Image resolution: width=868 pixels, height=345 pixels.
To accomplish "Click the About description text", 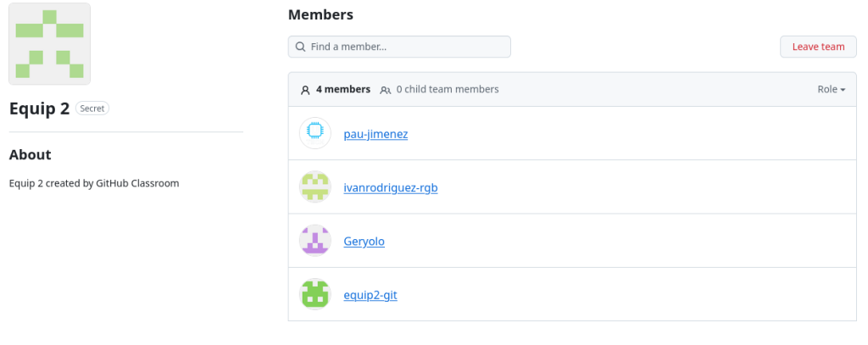I will [x=94, y=183].
